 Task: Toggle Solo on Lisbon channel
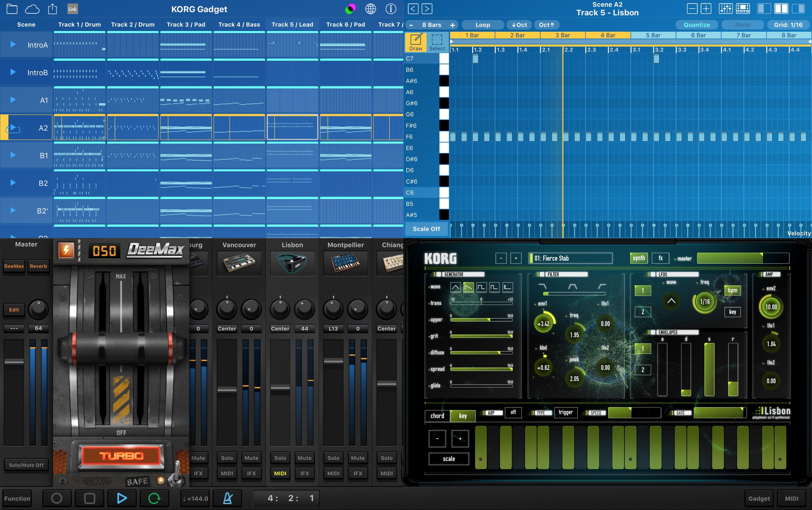click(280, 458)
